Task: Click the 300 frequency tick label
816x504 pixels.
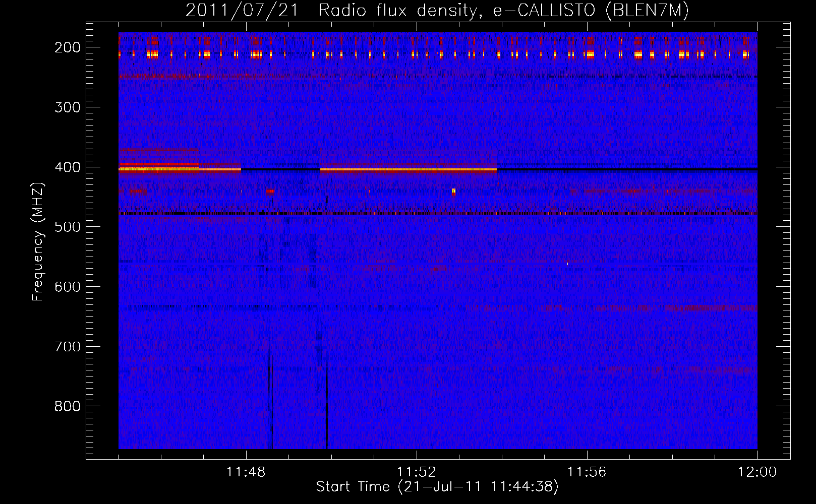Action: click(x=67, y=107)
